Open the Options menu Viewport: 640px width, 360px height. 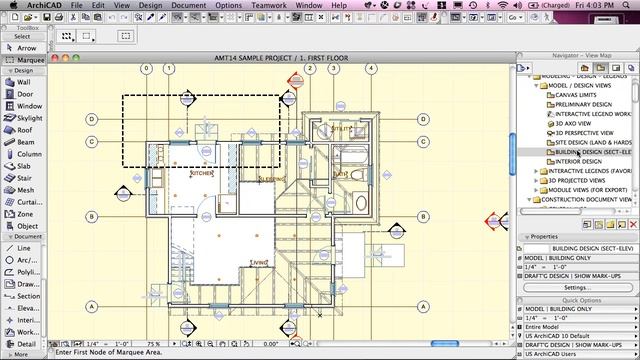pos(229,5)
